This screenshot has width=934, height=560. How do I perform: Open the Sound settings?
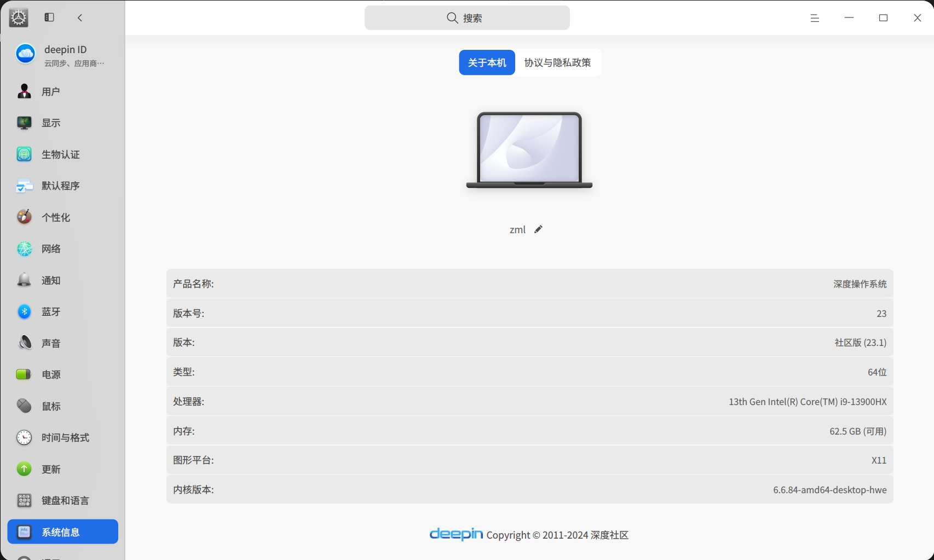(x=51, y=343)
